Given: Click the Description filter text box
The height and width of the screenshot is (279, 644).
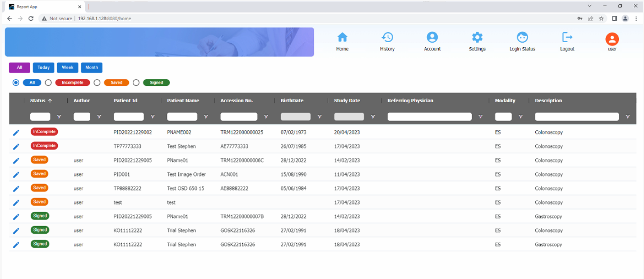Looking at the screenshot, I should [577, 117].
